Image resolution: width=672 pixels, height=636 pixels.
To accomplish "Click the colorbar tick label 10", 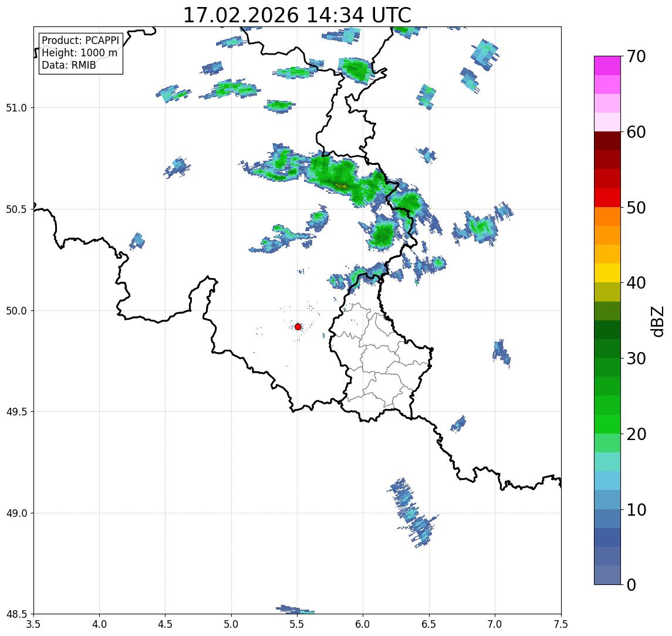I will coord(636,510).
